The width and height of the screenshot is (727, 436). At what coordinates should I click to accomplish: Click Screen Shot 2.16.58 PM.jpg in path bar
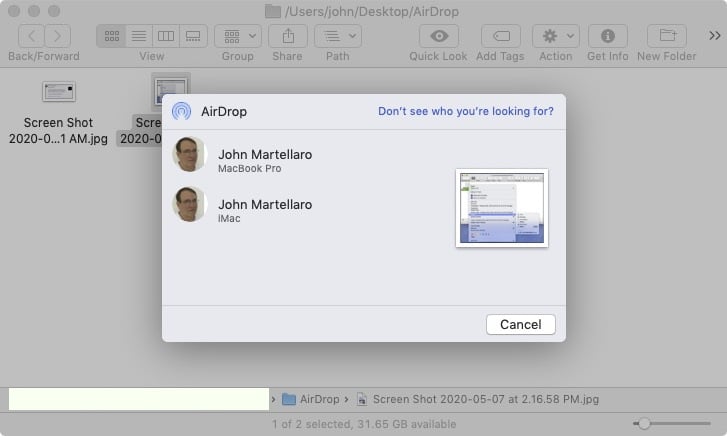(x=478, y=399)
